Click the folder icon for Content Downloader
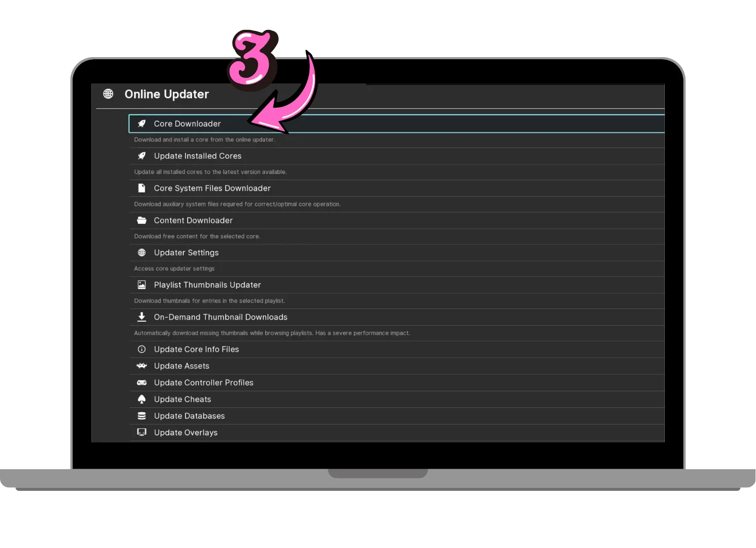This screenshot has height=548, width=756. pos(142,220)
